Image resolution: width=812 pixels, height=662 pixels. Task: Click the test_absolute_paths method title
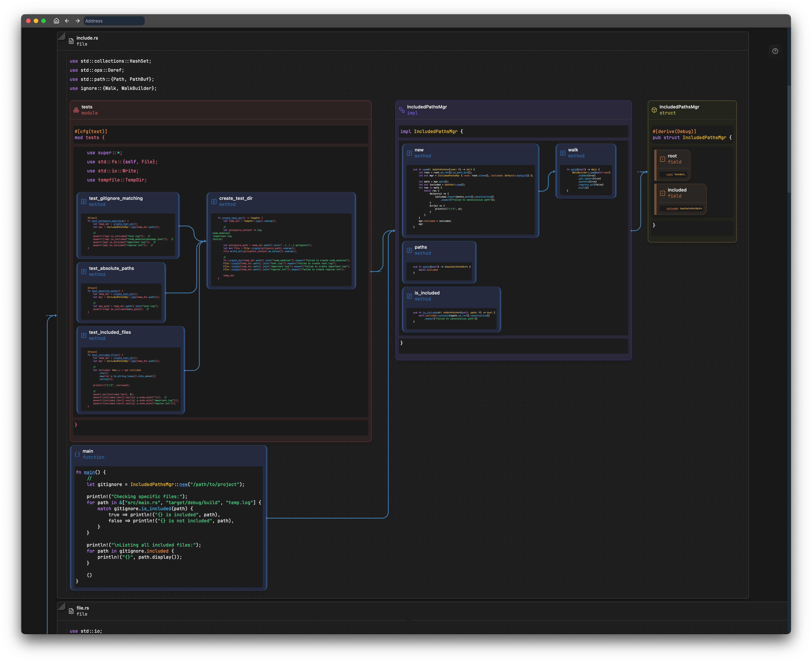pos(111,269)
